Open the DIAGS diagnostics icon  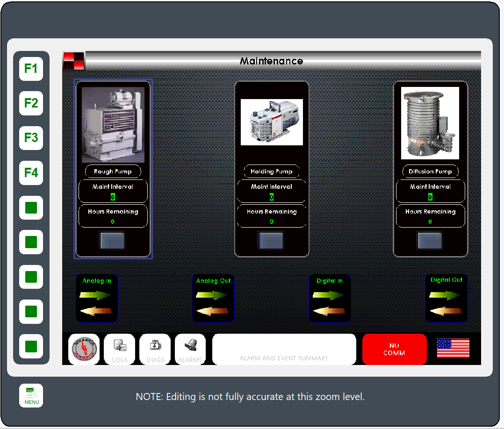[x=155, y=349]
